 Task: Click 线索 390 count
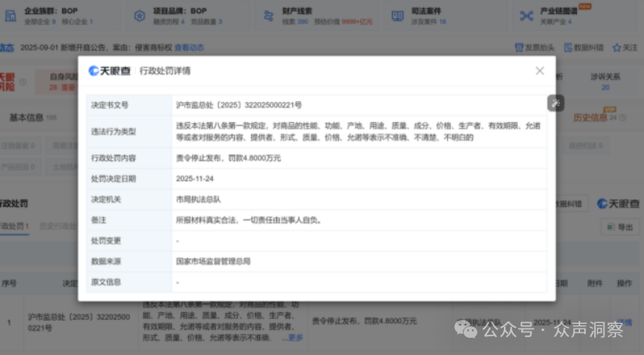[295, 22]
